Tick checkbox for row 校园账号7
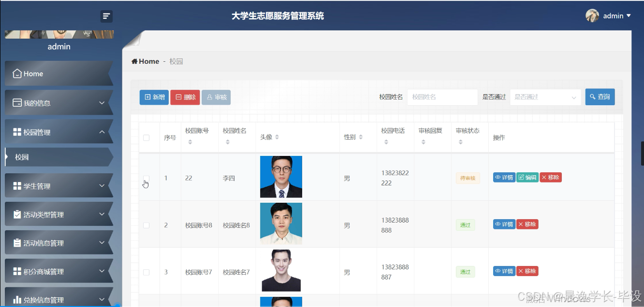This screenshot has width=644, height=307. (x=146, y=272)
